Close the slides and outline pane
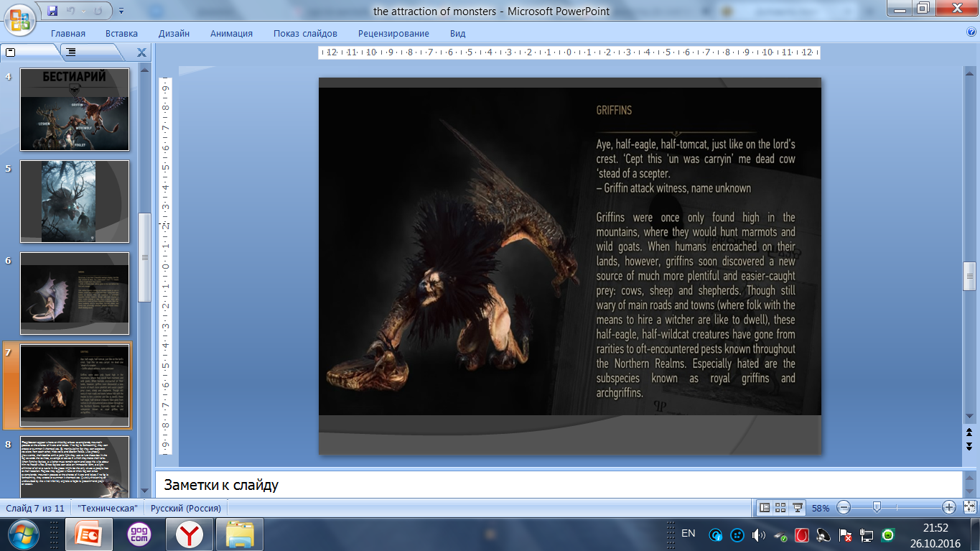 point(141,52)
